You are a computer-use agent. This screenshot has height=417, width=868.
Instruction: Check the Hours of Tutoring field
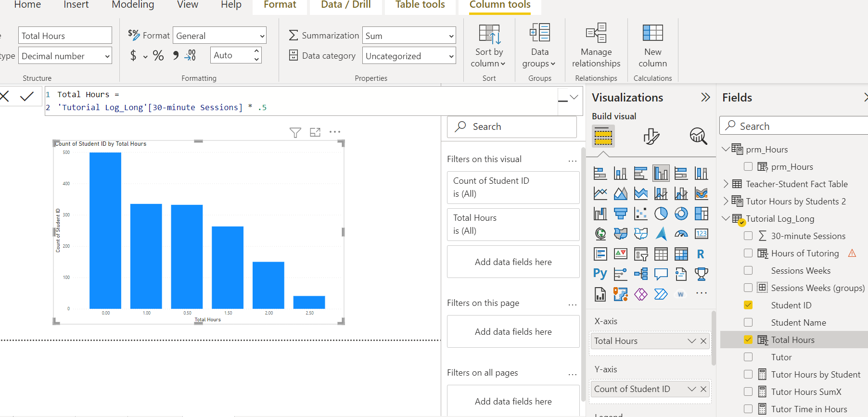[748, 253]
